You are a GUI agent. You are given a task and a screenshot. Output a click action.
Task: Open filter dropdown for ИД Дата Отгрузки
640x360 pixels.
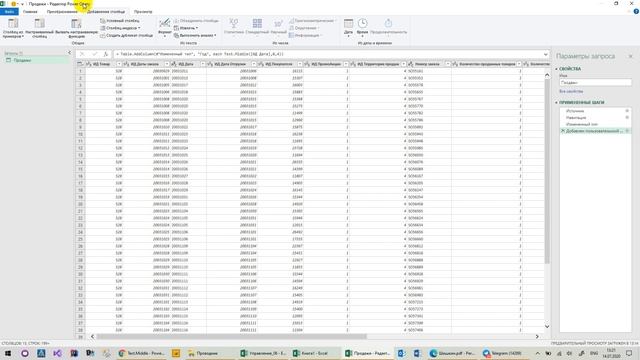point(253,64)
